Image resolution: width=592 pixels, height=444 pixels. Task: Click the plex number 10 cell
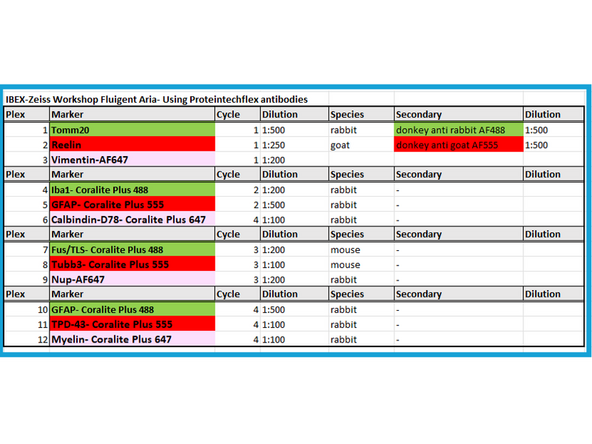[26, 310]
